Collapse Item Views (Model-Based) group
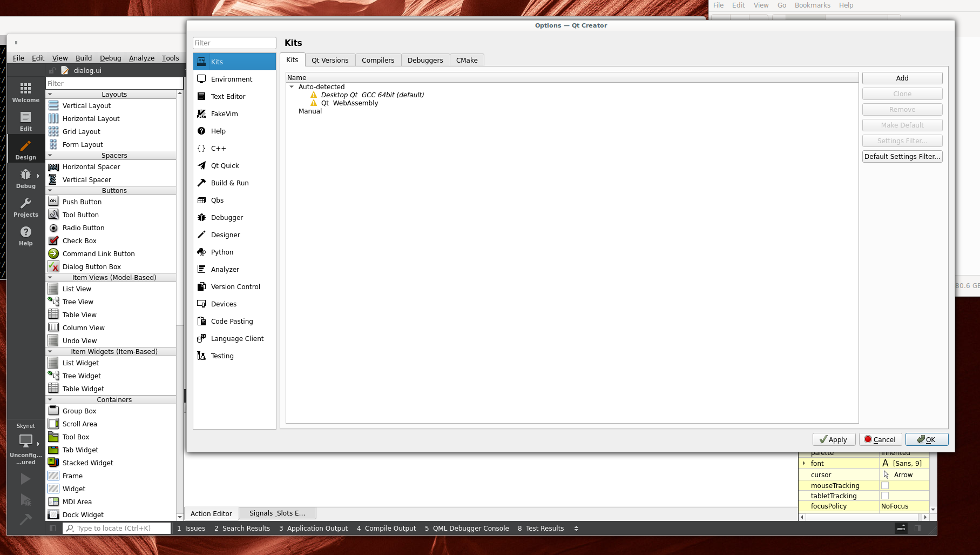 (x=50, y=277)
